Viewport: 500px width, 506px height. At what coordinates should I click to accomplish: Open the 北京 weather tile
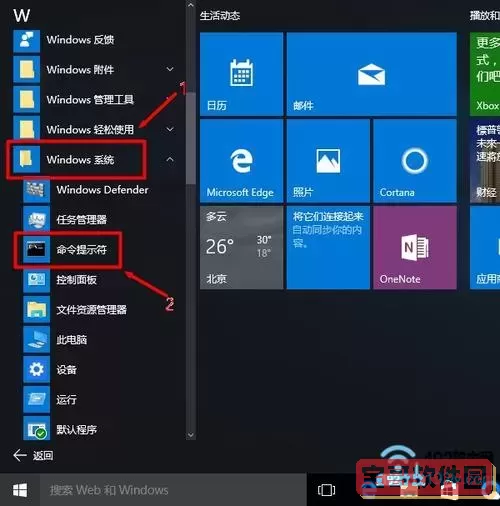tap(241, 247)
